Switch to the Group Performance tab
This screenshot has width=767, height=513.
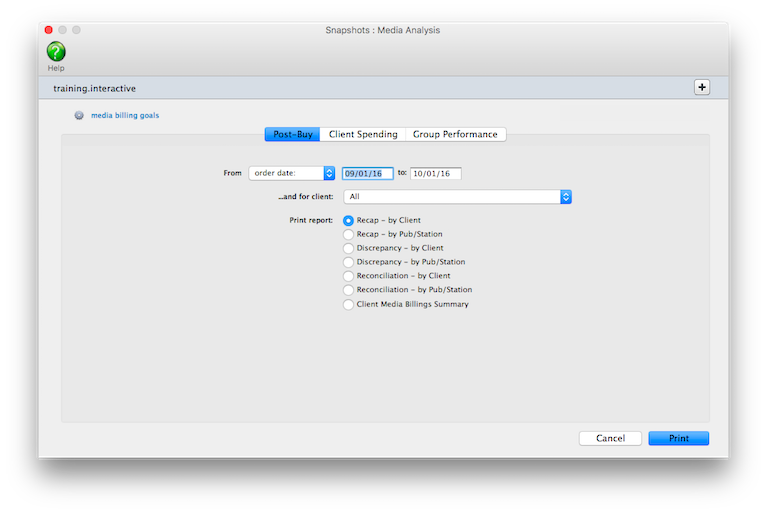coord(455,134)
